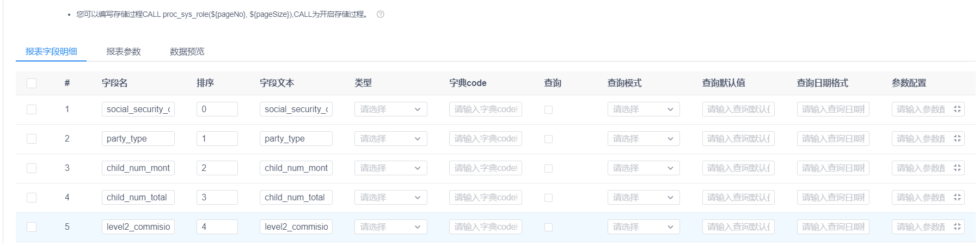The height and width of the screenshot is (245, 980).
Task: Tick the select-all checkbox in table header
Action: 32,83
